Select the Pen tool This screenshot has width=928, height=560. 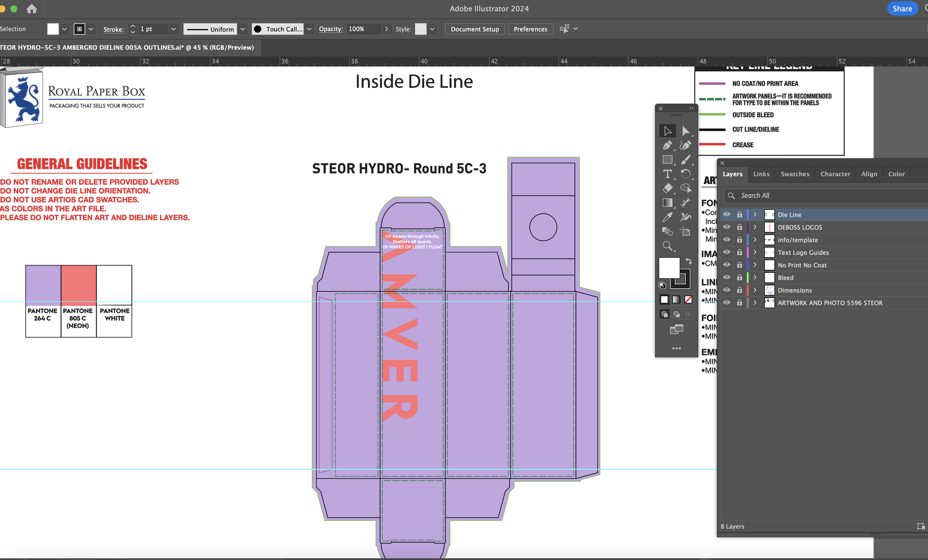667,145
